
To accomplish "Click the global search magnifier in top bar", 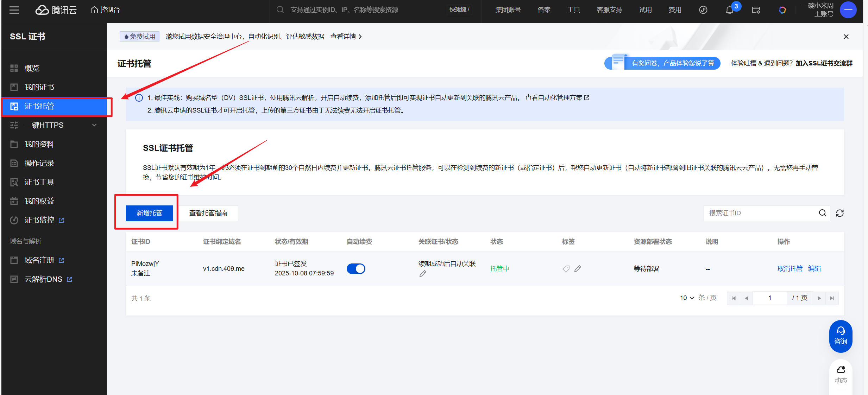I will (x=280, y=9).
